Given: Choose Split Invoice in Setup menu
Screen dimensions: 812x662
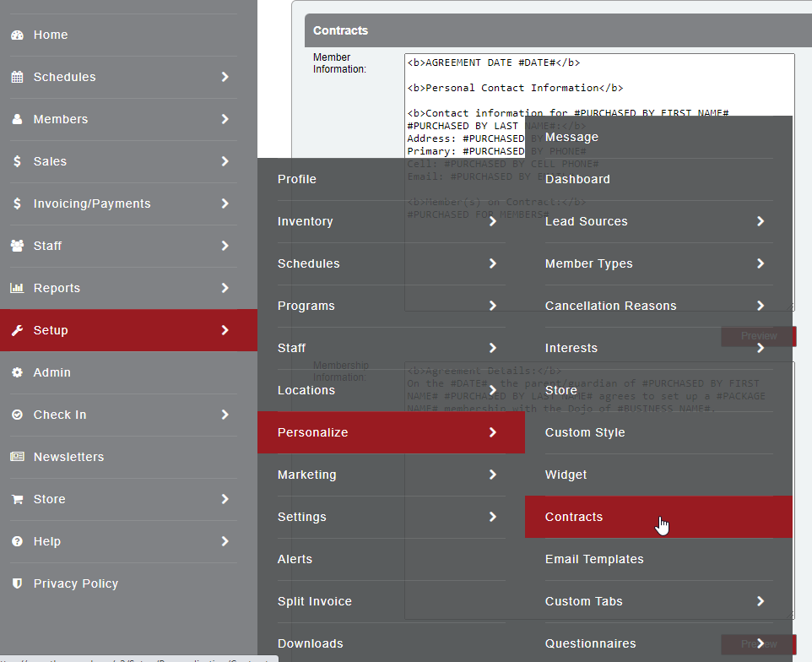Looking at the screenshot, I should (x=314, y=601).
